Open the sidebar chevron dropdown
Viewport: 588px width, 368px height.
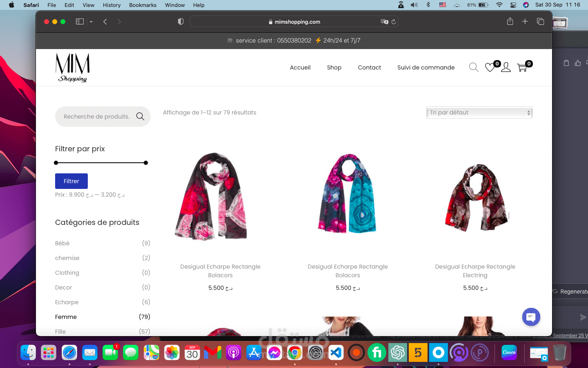tap(91, 21)
